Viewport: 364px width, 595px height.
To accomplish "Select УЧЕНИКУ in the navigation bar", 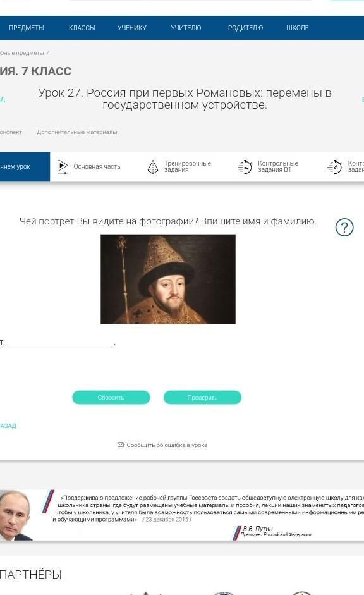I will pyautogui.click(x=132, y=28).
